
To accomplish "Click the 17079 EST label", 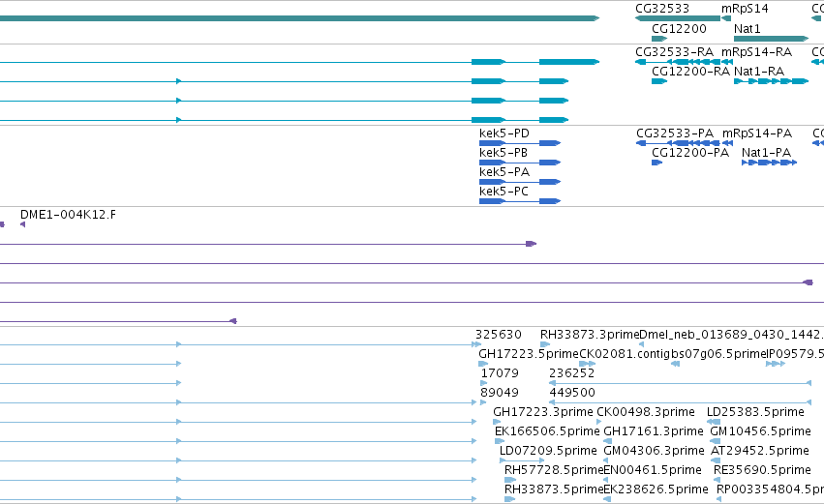I will (500, 373).
